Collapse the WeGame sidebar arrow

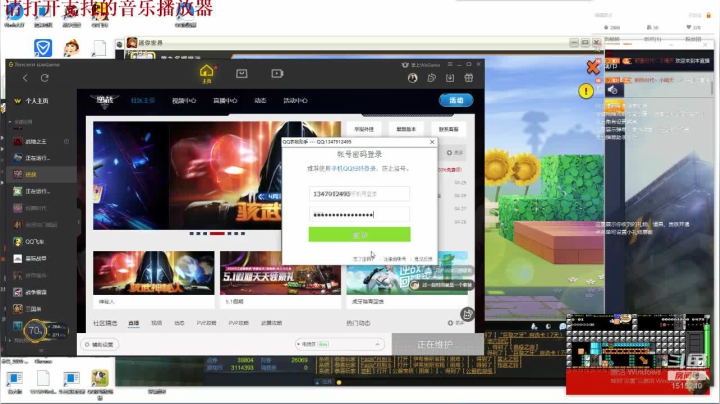tap(79, 222)
